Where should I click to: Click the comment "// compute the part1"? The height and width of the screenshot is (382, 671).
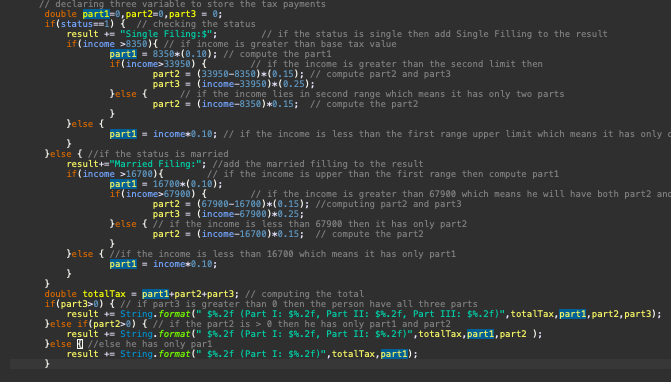pos(277,54)
